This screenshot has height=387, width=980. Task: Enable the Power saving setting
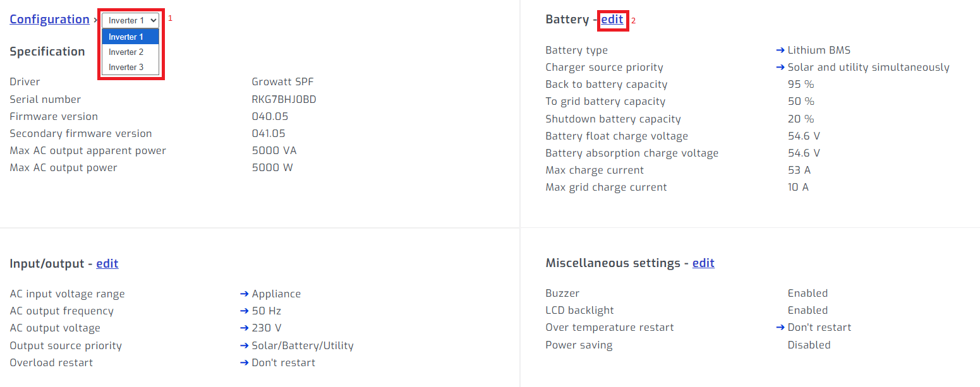[809, 345]
